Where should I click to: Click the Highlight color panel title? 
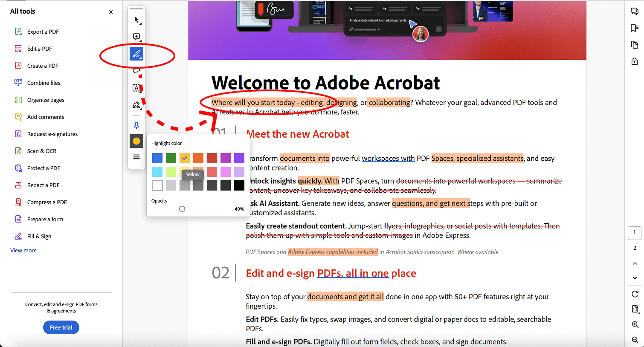pos(166,143)
